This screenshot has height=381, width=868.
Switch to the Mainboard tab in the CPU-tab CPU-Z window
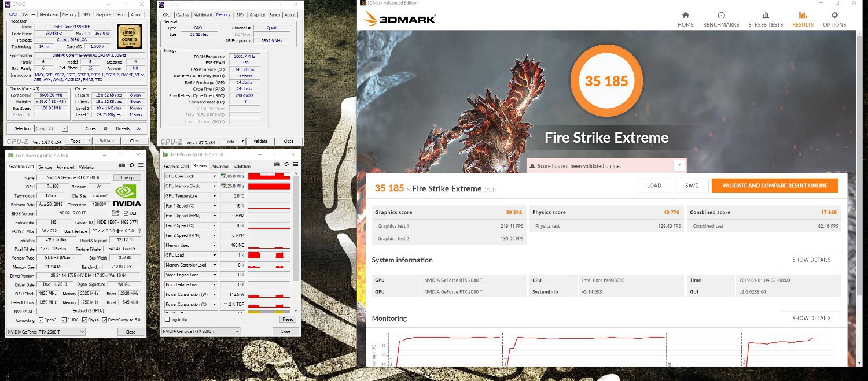tap(49, 14)
